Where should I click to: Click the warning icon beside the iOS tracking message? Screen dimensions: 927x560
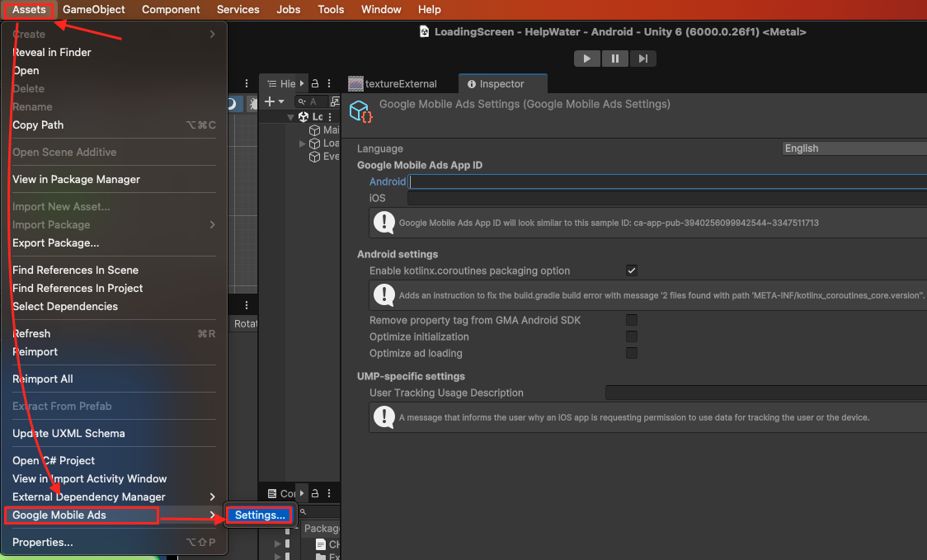pyautogui.click(x=384, y=416)
